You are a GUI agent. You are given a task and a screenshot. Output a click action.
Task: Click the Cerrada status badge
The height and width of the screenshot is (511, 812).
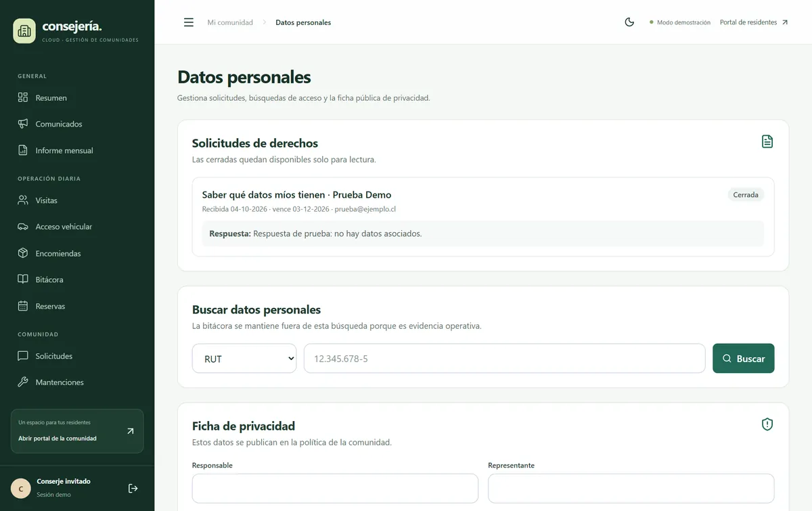tap(746, 195)
